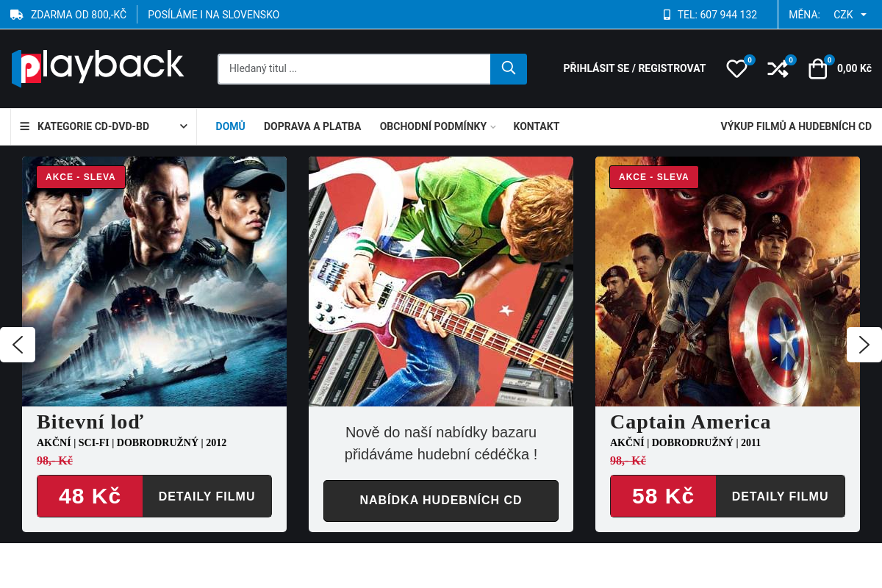The image size is (882, 588).
Task: Open the Domů menu item
Action: pyautogui.click(x=230, y=126)
